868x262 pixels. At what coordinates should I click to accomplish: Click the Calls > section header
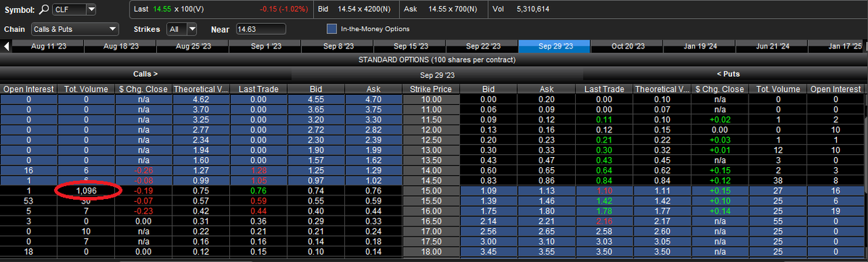tap(145, 74)
